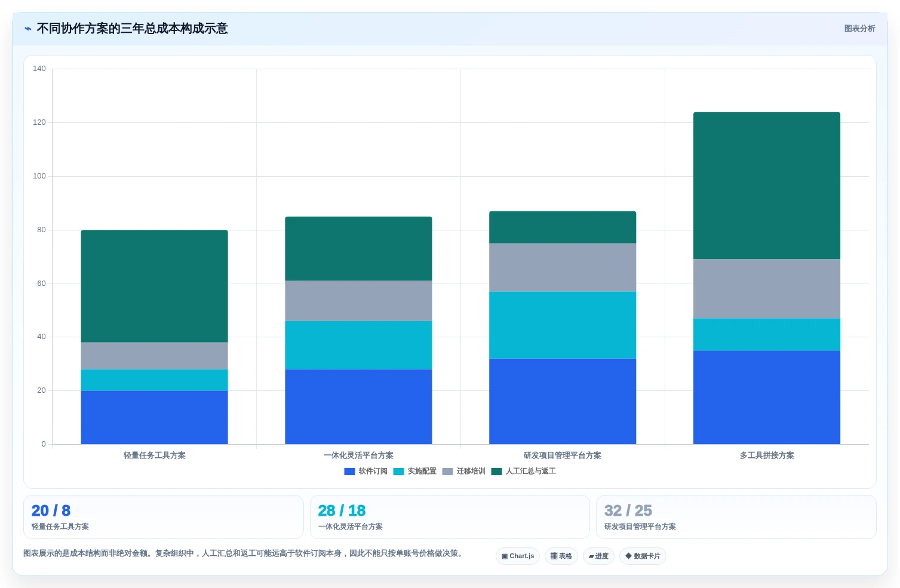Click the blue 软件订阅 segment of 轻量任务工具方案 bar
Screen dimensions: 900x588
click(x=154, y=417)
